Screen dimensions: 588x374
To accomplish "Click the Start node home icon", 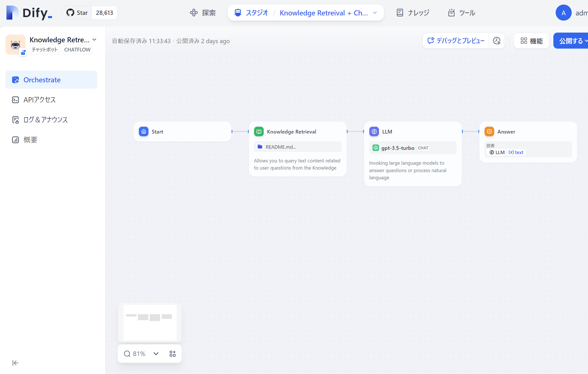I will pyautogui.click(x=143, y=132).
